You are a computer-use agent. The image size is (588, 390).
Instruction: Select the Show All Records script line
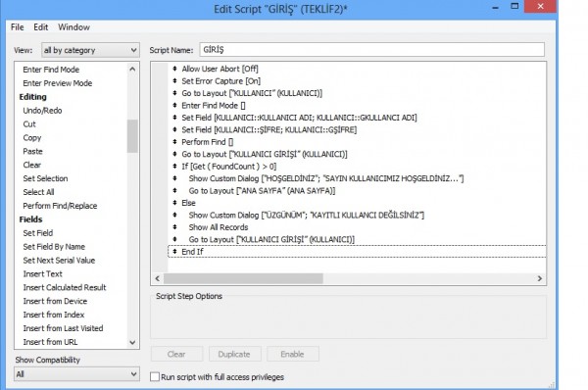coord(219,227)
